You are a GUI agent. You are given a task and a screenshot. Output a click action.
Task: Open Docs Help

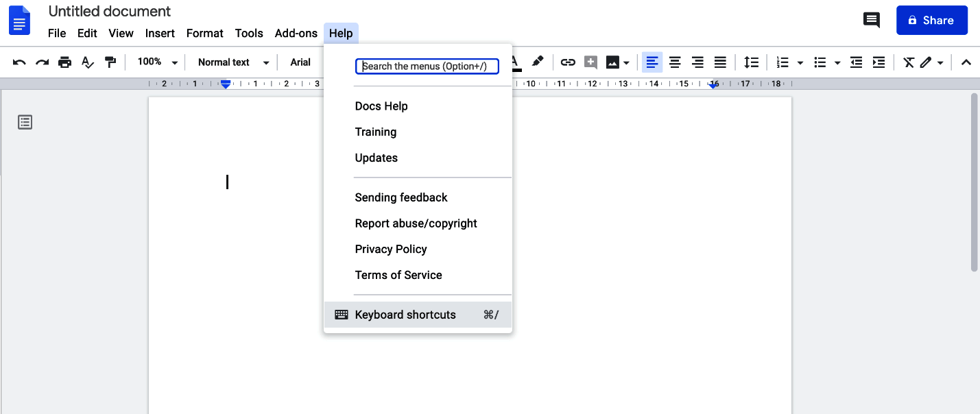coord(381,106)
